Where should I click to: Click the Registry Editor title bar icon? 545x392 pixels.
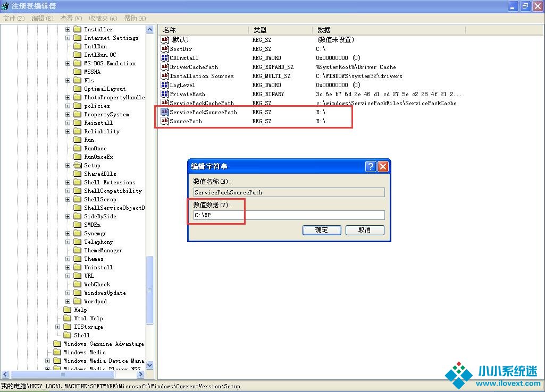point(5,6)
